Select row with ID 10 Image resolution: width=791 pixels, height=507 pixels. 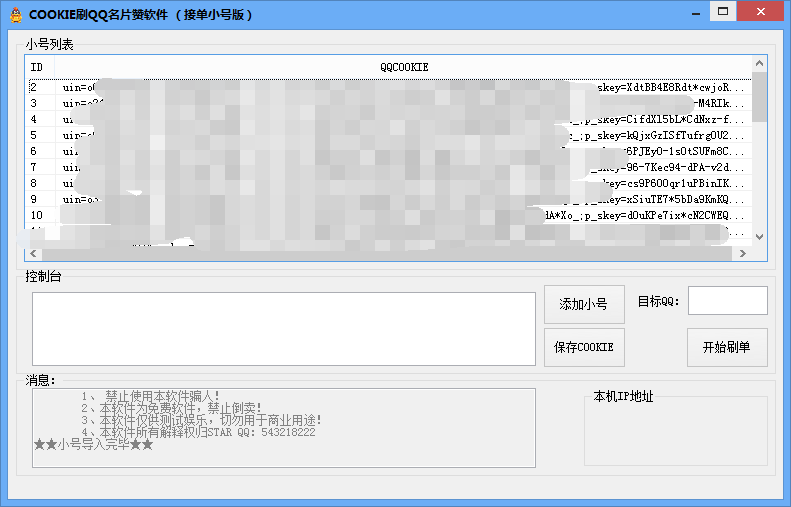(x=388, y=215)
